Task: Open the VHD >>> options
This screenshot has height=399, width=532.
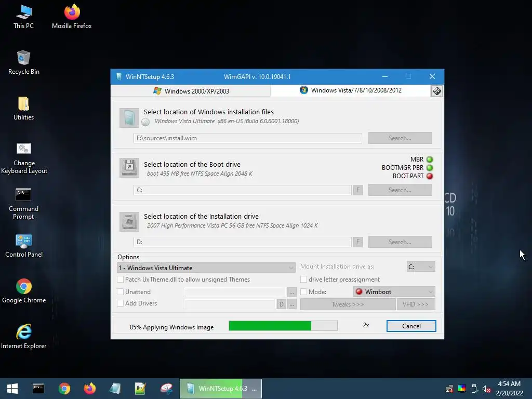Action: click(x=416, y=304)
